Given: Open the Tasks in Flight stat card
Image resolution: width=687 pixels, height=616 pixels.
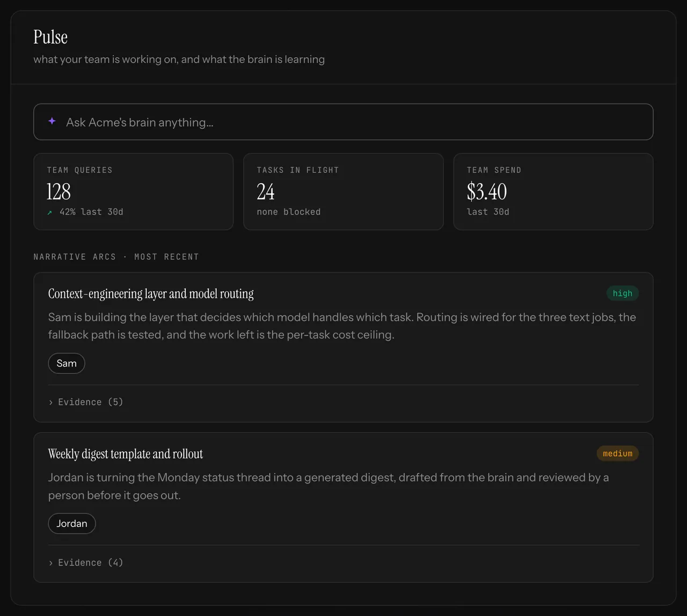Looking at the screenshot, I should [x=343, y=192].
